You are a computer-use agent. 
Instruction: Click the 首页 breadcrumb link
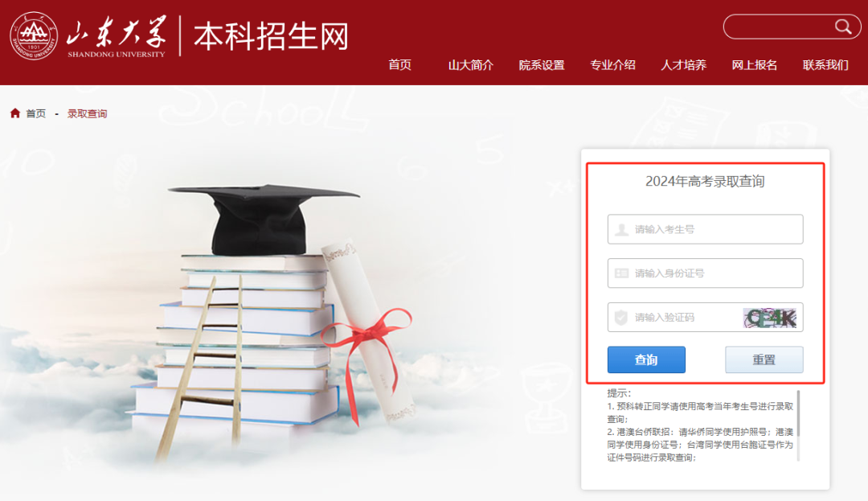[x=36, y=113]
